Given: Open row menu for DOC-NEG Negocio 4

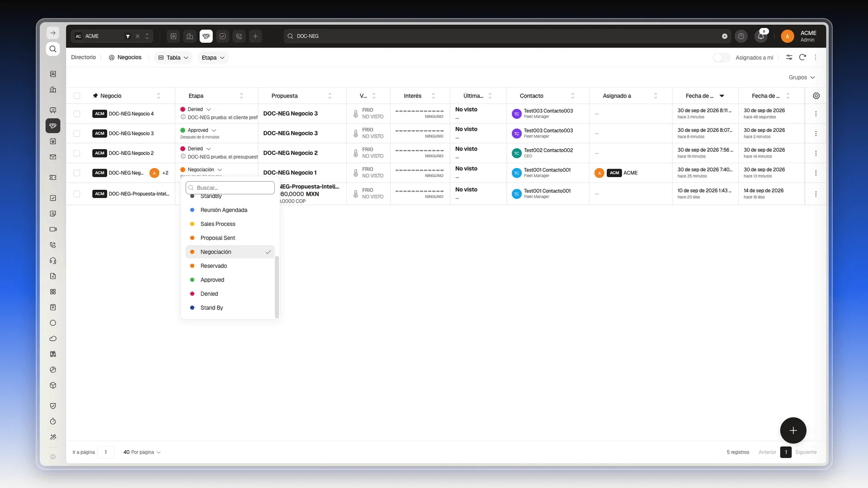Looking at the screenshot, I should tap(816, 114).
